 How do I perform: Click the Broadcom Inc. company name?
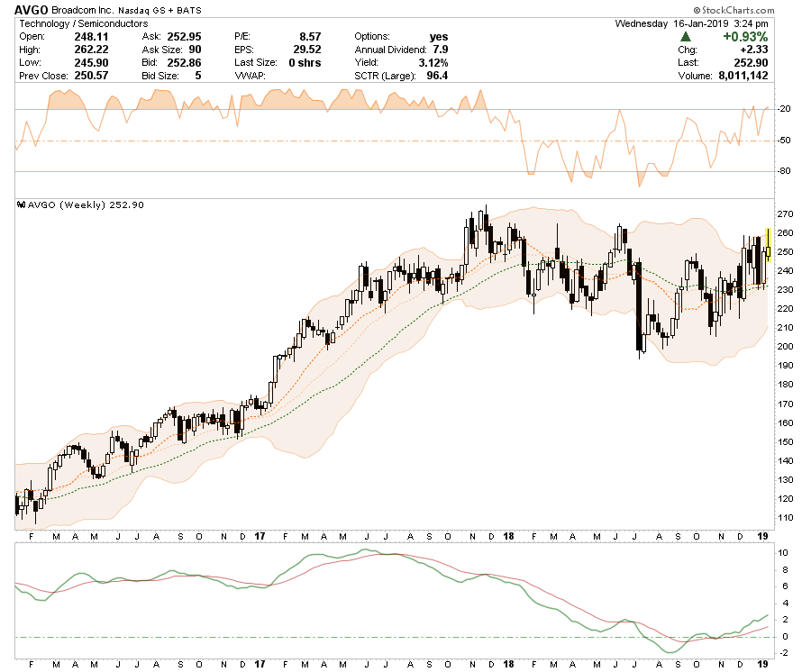pyautogui.click(x=83, y=10)
